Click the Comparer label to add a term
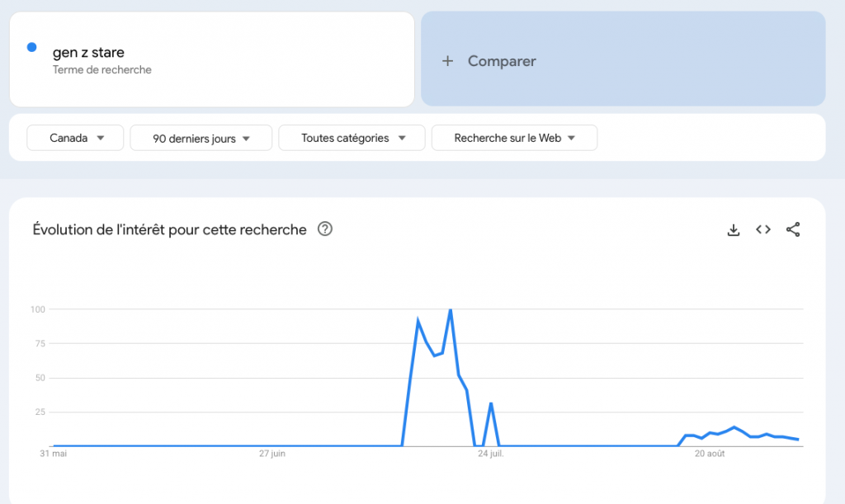The image size is (845, 504). pyautogui.click(x=502, y=61)
